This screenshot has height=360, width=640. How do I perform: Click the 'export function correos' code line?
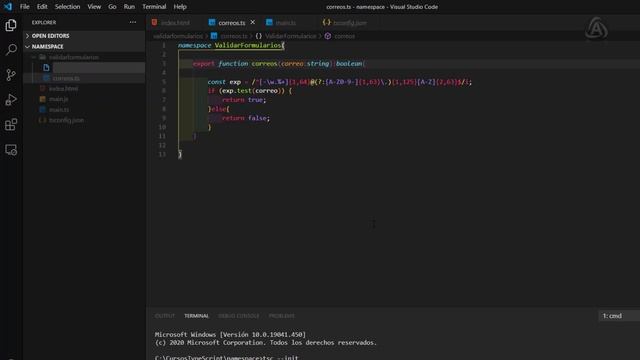[279, 64]
